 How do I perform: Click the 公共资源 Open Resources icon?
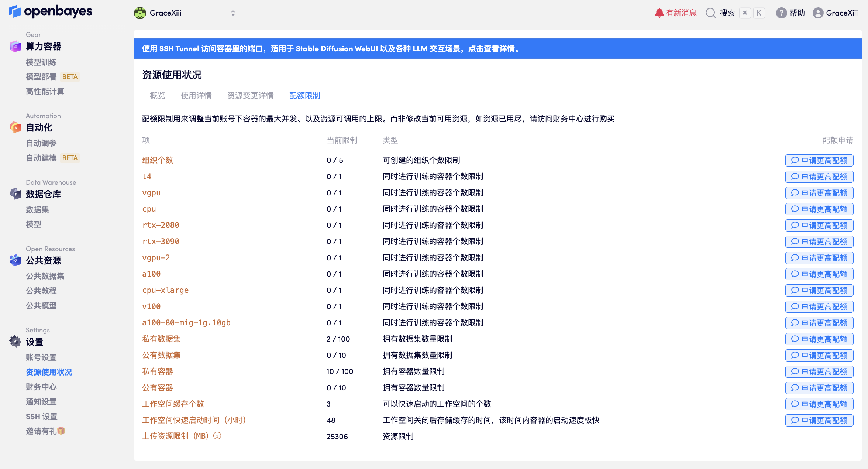[15, 260]
